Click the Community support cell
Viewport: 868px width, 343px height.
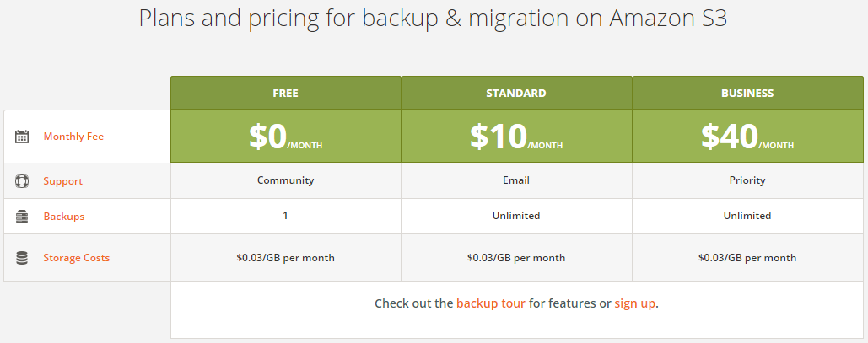tap(285, 180)
